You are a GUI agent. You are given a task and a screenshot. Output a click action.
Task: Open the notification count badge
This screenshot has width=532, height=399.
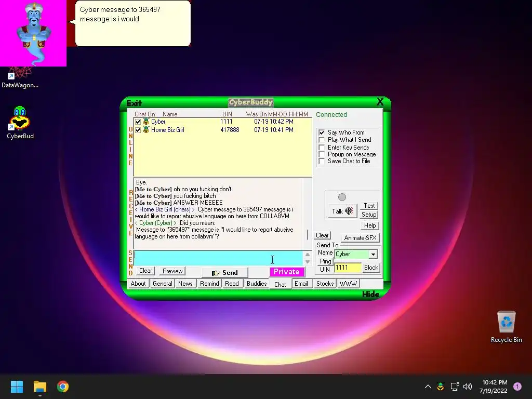(517, 387)
